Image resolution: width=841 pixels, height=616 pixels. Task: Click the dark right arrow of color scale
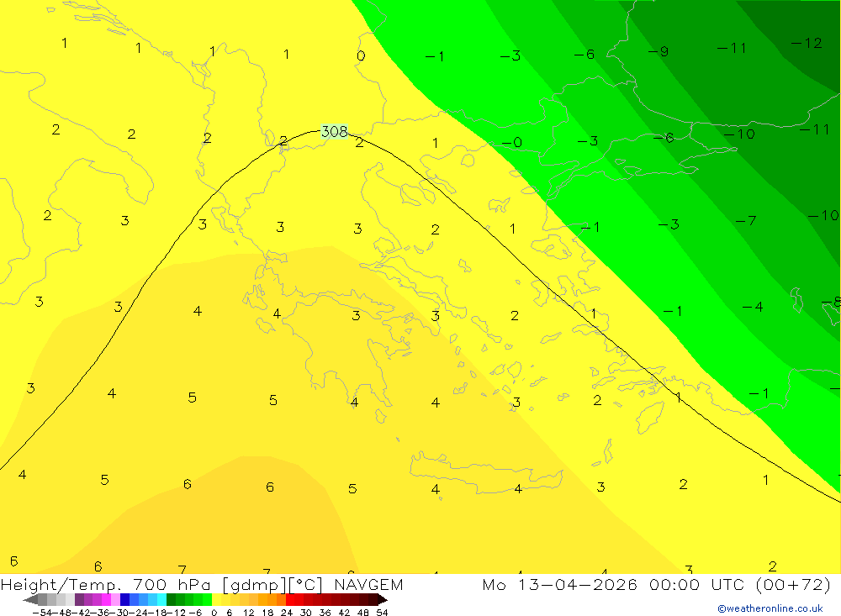pyautogui.click(x=383, y=600)
